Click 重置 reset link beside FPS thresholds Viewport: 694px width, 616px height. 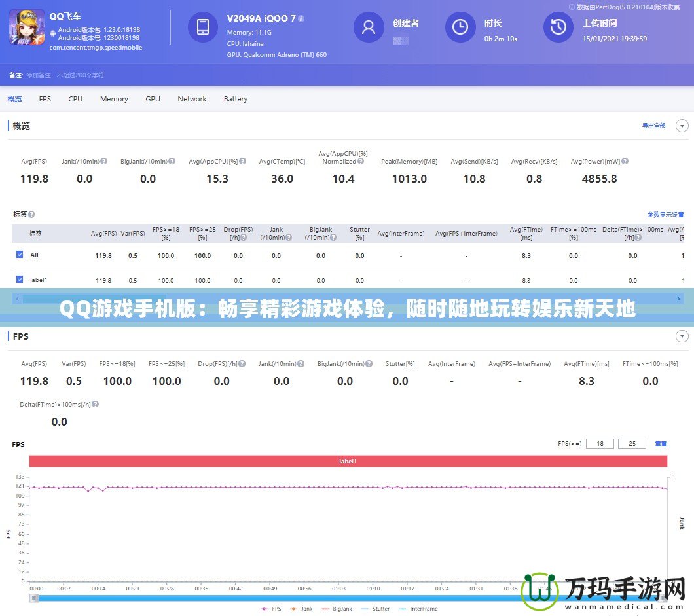[x=661, y=443]
